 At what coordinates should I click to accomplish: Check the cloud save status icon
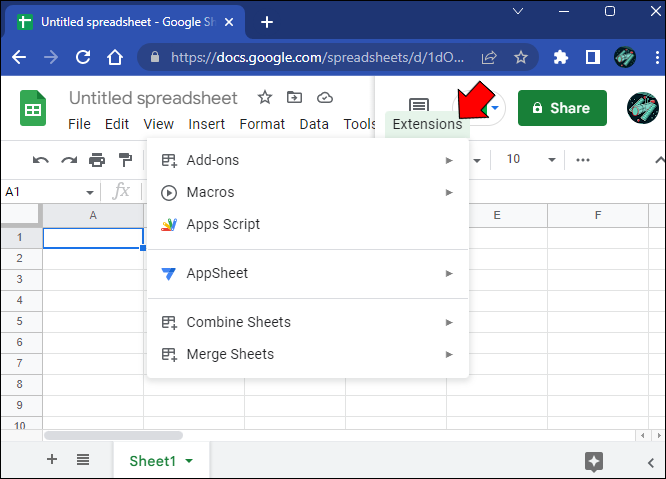[x=325, y=98]
